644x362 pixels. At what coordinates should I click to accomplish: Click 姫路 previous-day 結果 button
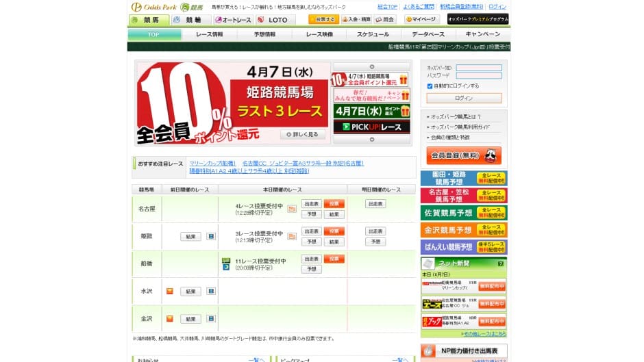pos(190,237)
